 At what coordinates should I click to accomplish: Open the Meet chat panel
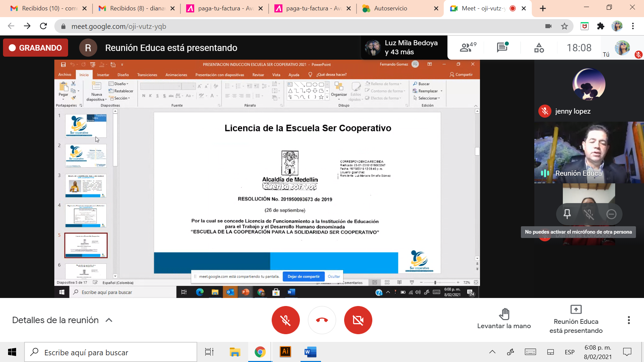click(x=502, y=47)
